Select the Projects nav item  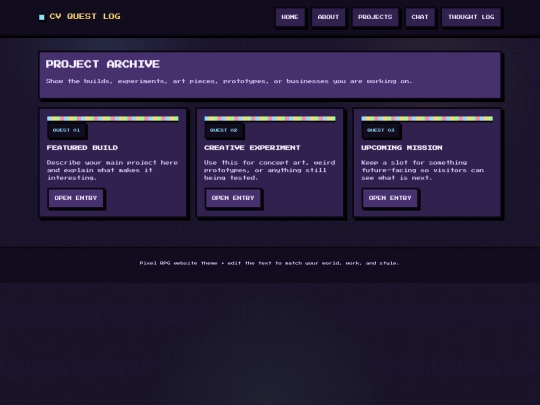(375, 17)
